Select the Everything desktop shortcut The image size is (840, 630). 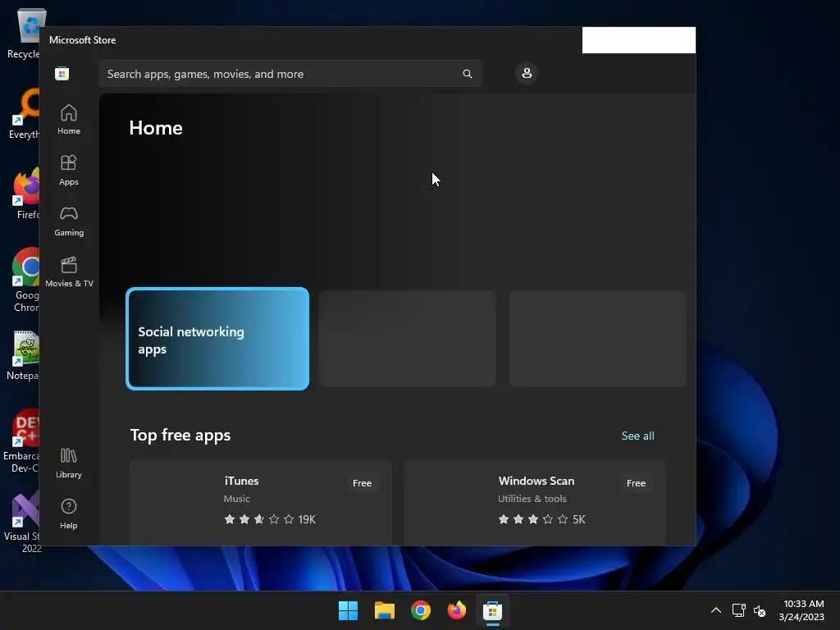(x=24, y=114)
